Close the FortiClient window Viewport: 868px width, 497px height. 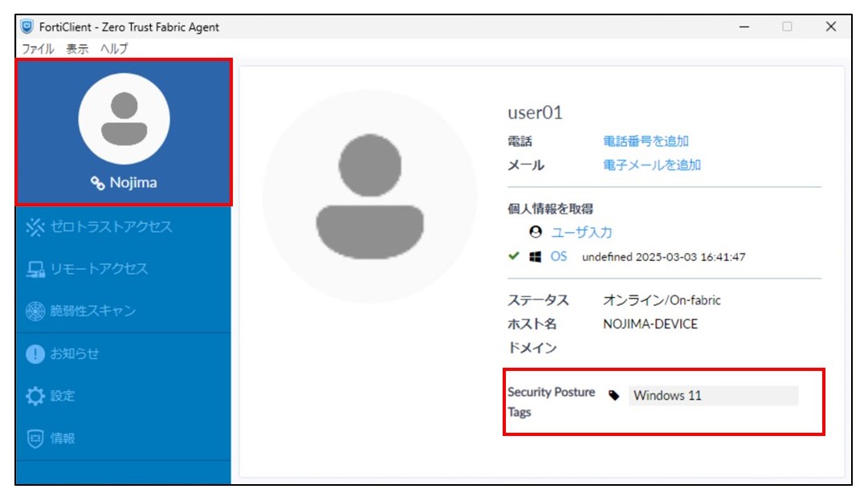point(831,26)
